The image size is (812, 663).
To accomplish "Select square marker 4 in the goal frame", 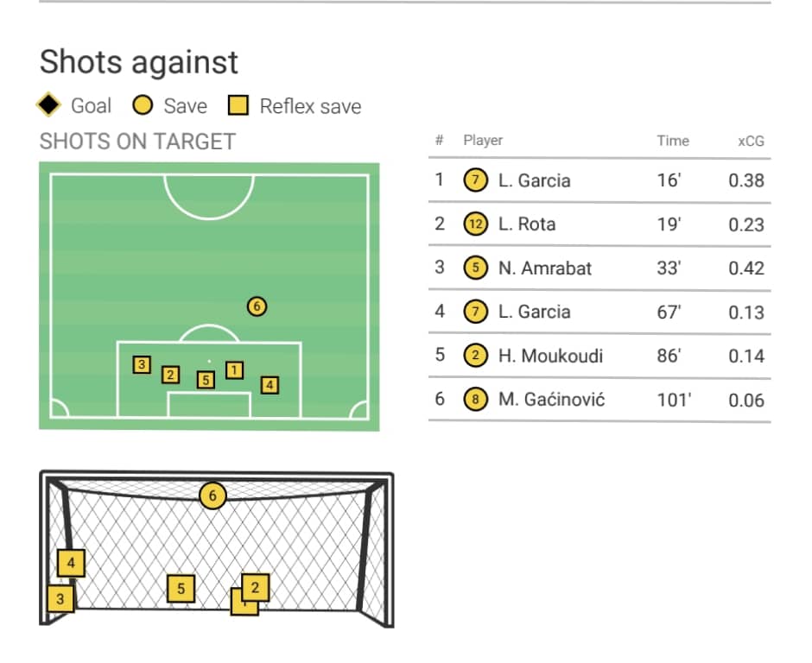I will pyautogui.click(x=71, y=564).
